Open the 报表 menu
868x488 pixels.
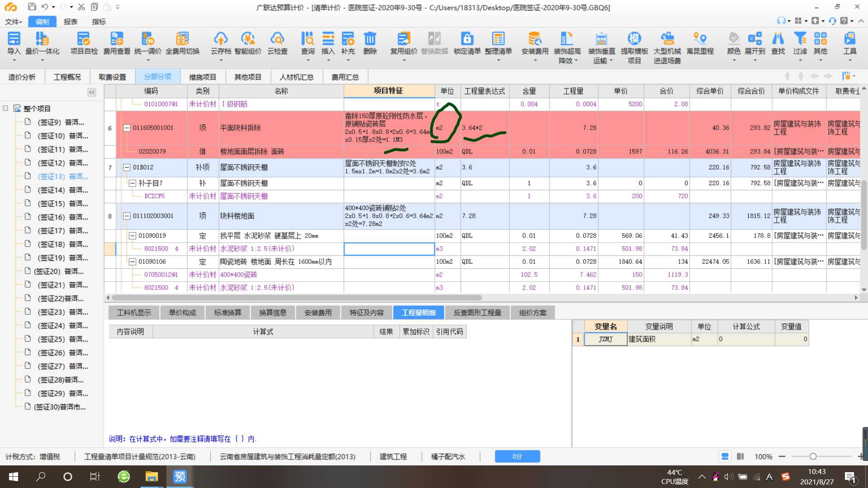(x=71, y=22)
